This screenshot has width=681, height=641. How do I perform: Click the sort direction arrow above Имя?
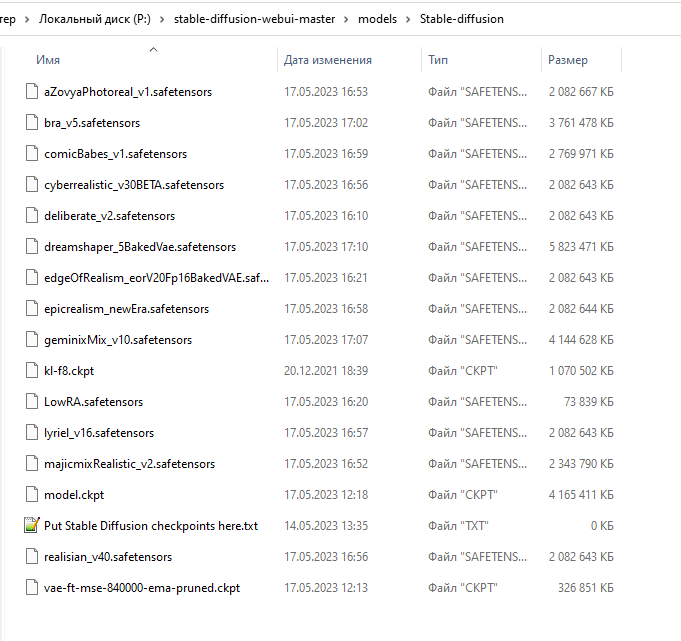[x=153, y=50]
